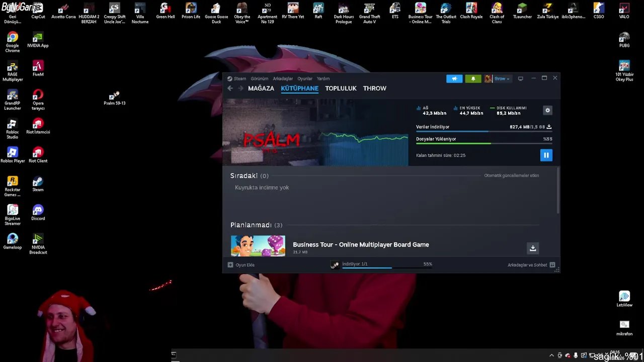Click the tray microphone icon
Viewport: 644px width, 362px height.
point(576,355)
